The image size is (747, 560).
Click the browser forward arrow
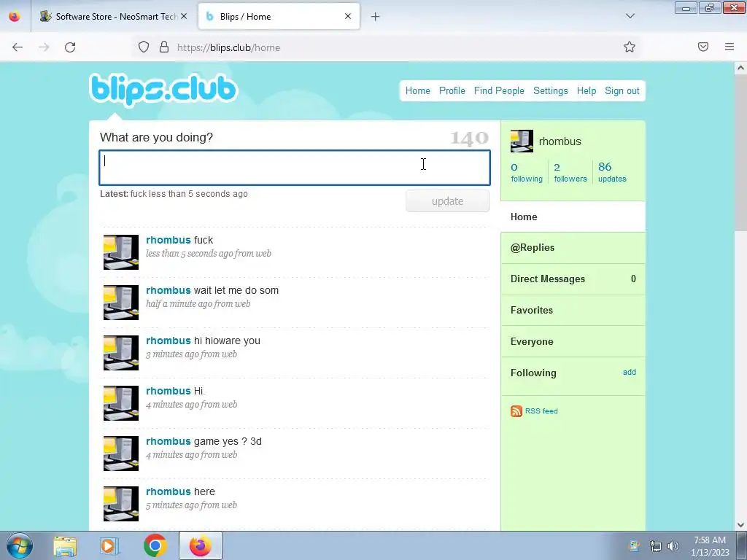[x=44, y=47]
